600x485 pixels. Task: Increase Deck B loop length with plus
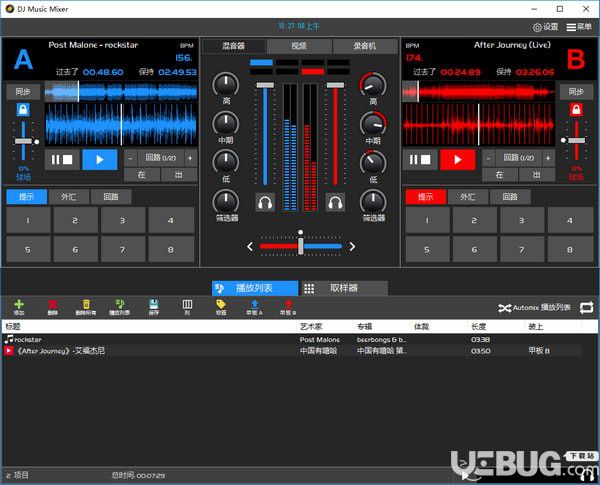548,158
